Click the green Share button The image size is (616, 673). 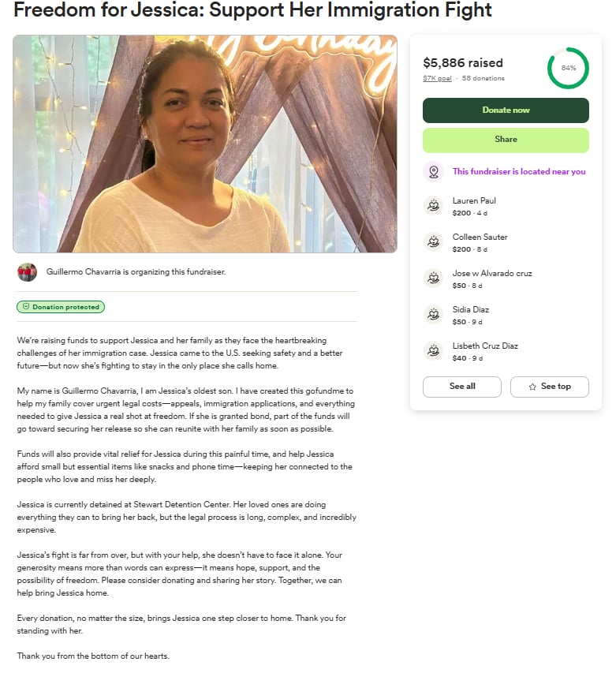click(506, 140)
